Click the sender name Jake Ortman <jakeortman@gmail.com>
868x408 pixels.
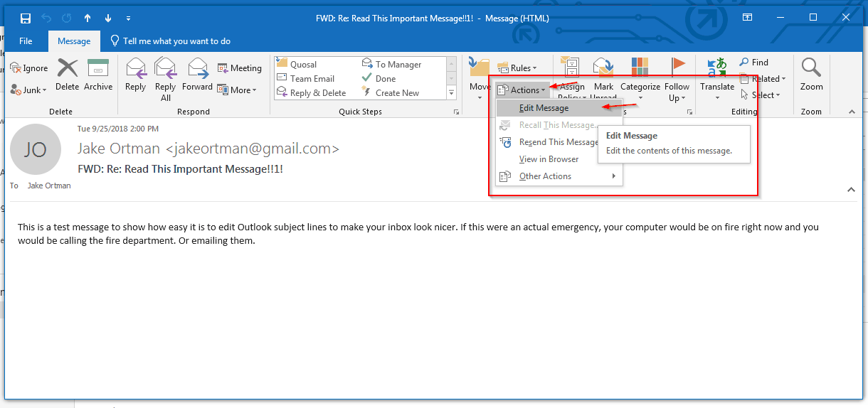208,149
